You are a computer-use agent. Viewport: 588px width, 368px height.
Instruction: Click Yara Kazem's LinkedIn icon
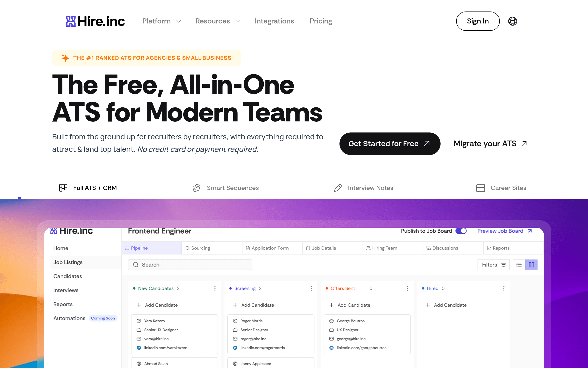tap(139, 348)
